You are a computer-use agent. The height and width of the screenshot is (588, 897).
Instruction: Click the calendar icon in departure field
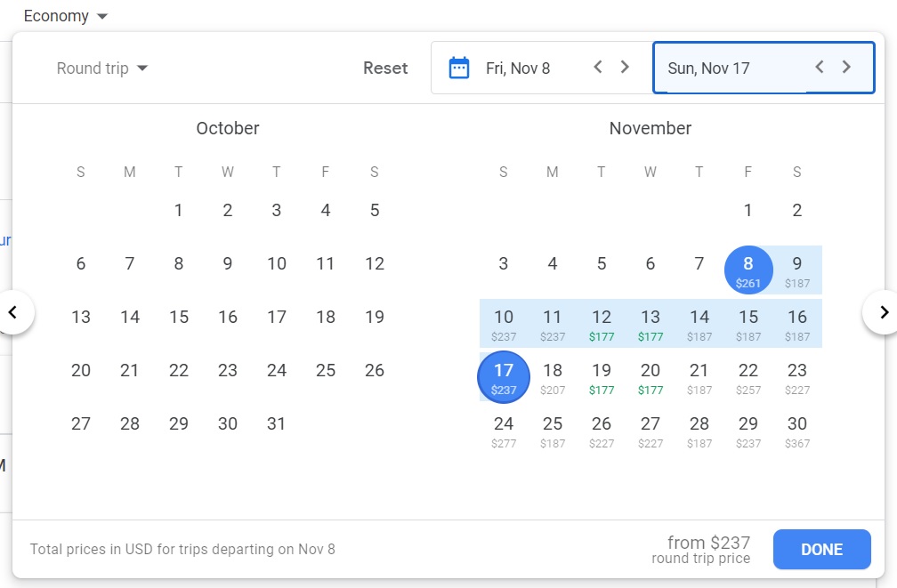click(459, 68)
